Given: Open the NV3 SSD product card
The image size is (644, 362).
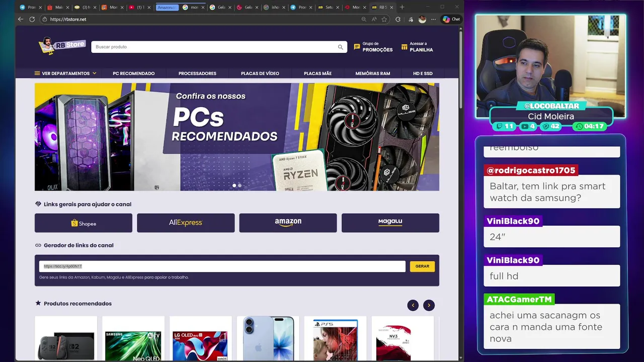Looking at the screenshot, I should coord(403,338).
